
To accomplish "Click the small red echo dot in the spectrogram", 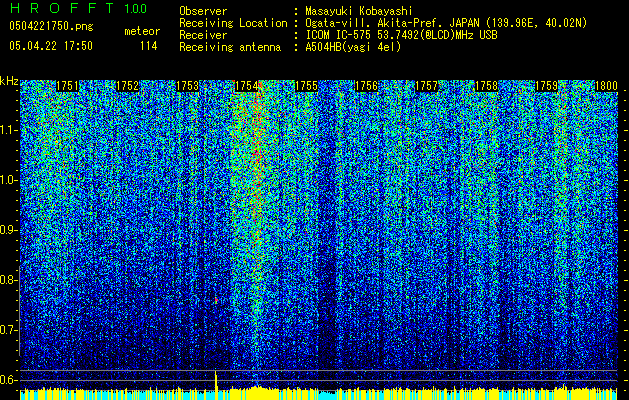I will click(x=216, y=300).
